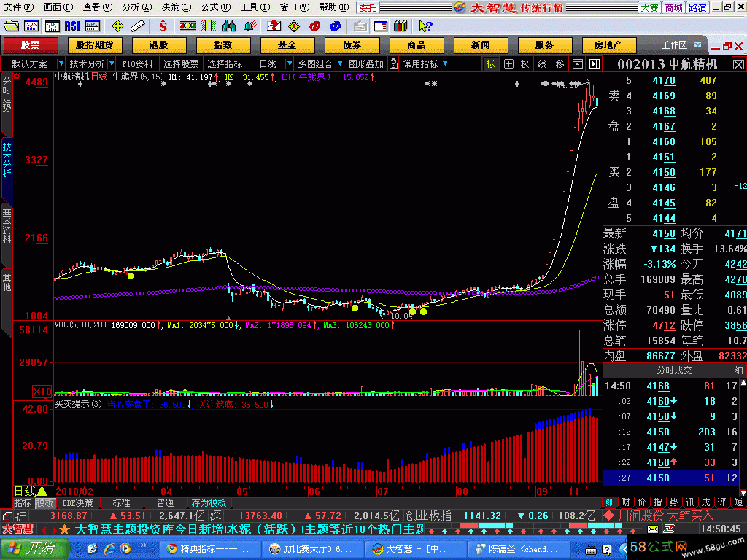747x560 pixels.
Task: Click the blue round info icon
Action: click(x=335, y=26)
